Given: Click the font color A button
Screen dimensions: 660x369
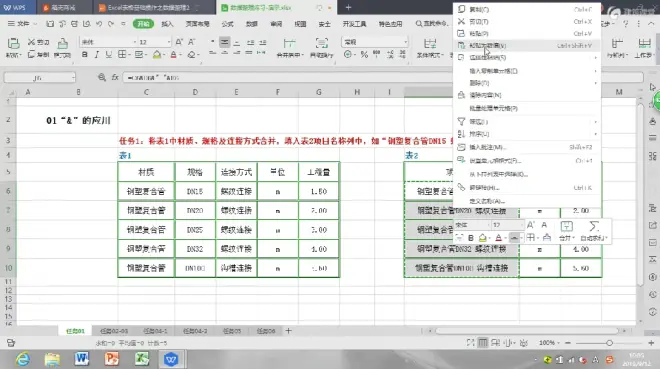Looking at the screenshot, I should pyautogui.click(x=173, y=55).
